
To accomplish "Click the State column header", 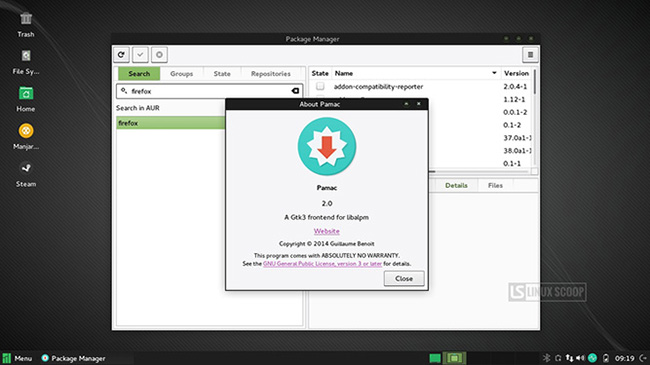I will pos(320,73).
